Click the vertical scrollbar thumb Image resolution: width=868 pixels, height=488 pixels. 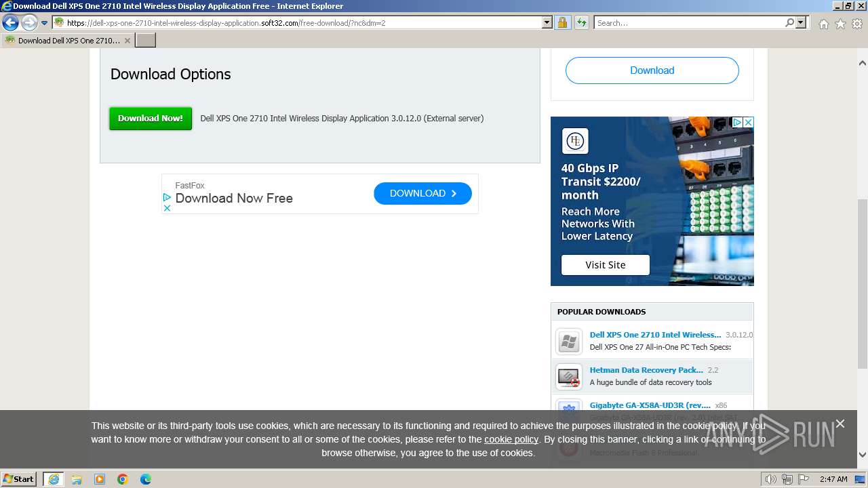coord(863,285)
